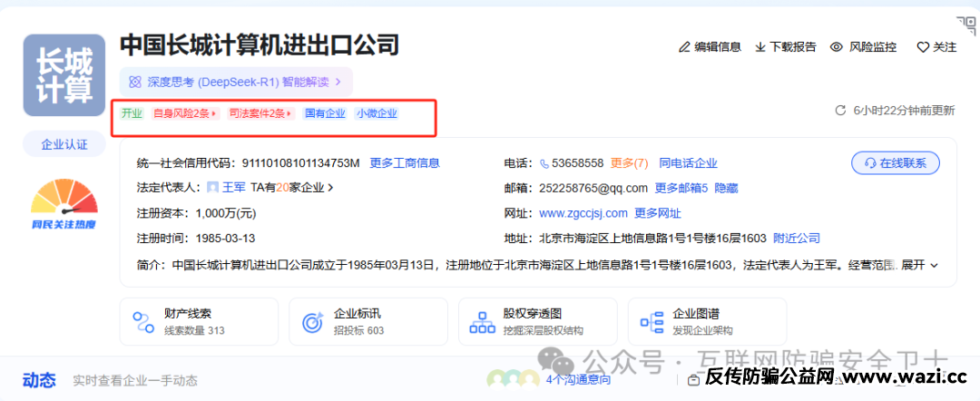Open the 股权穿透图 card
Image resolution: width=980 pixels, height=401 pixels.
pyautogui.click(x=537, y=322)
